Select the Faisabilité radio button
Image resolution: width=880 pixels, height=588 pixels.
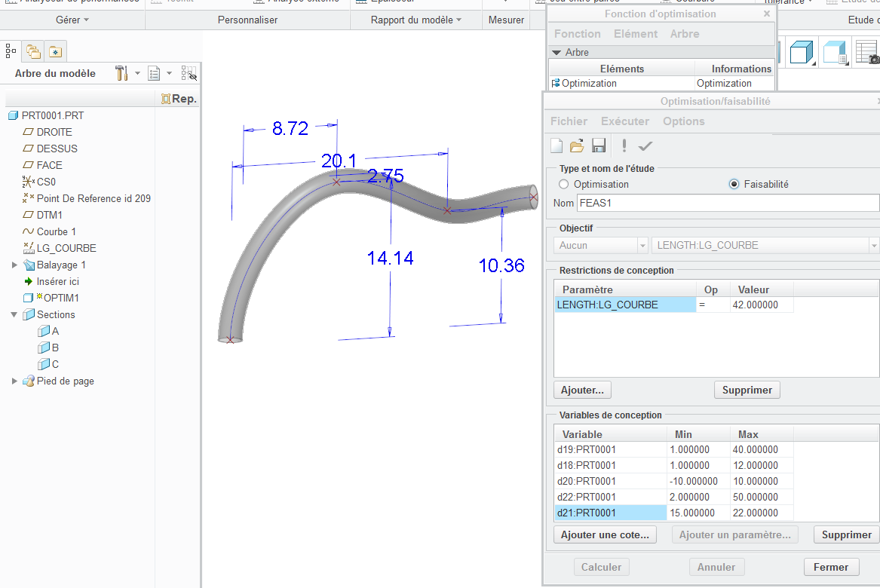pyautogui.click(x=734, y=184)
